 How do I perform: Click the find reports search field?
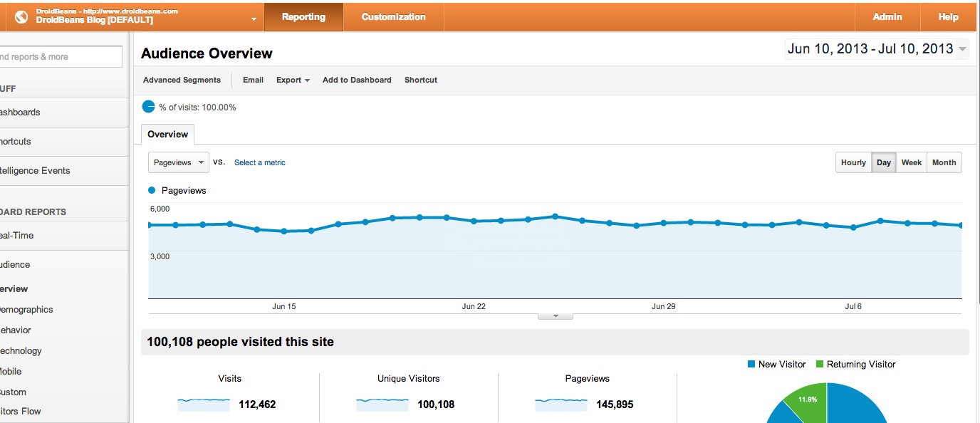coord(61,57)
